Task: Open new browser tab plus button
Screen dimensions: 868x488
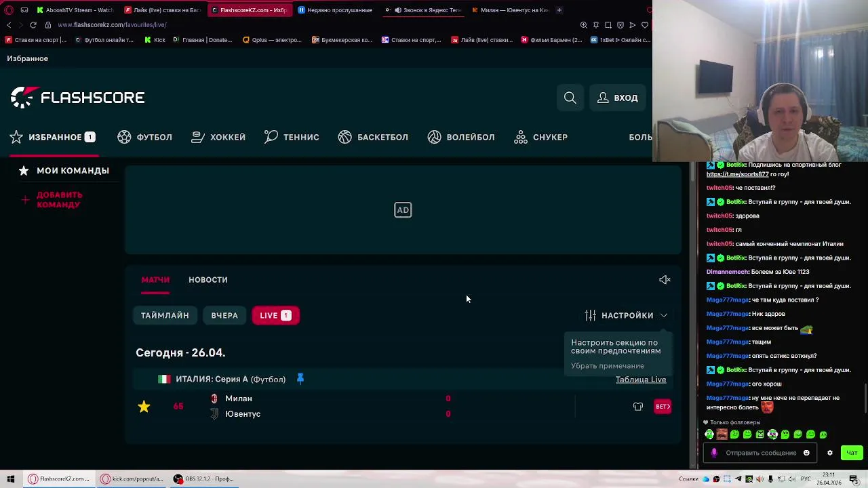Action: (559, 10)
